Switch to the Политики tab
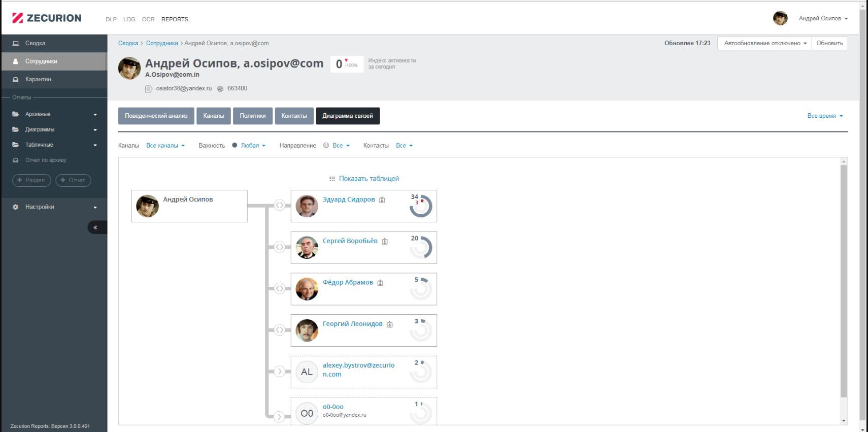This screenshot has height=432, width=868. (x=252, y=116)
